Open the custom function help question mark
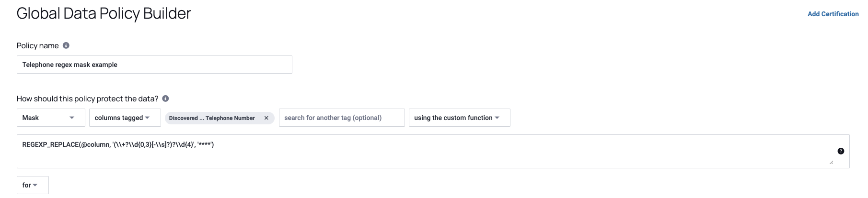The height and width of the screenshot is (198, 868). tap(841, 151)
